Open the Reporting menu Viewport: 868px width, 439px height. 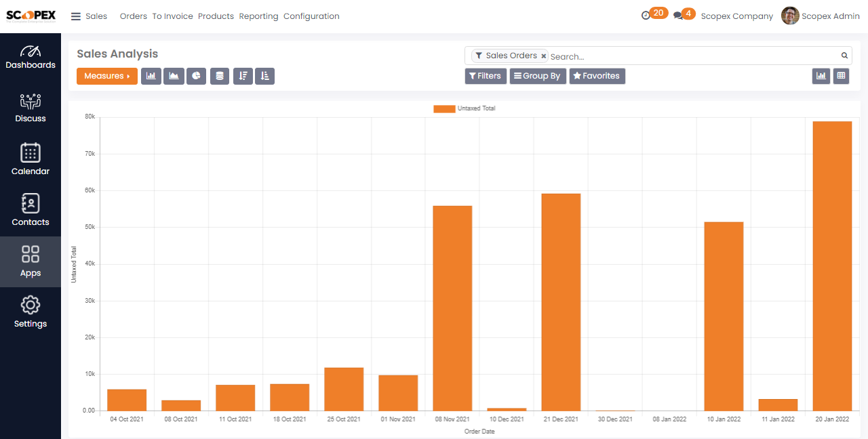258,16
